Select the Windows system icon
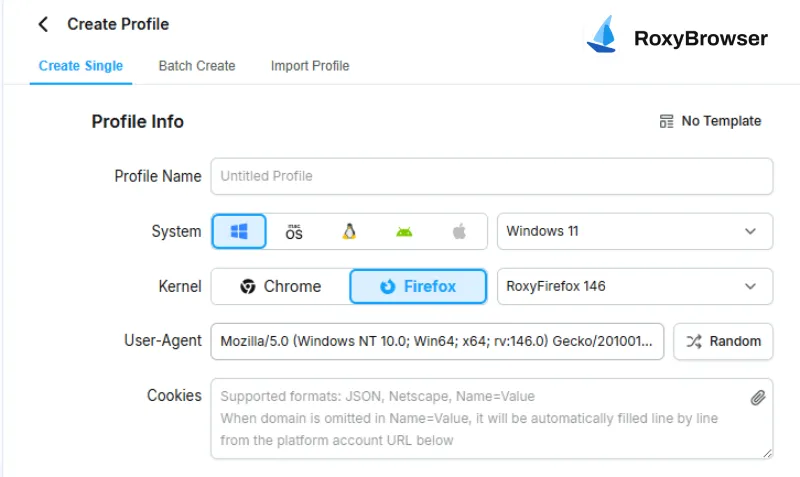Screen dimensions: 800x477 coord(239,231)
